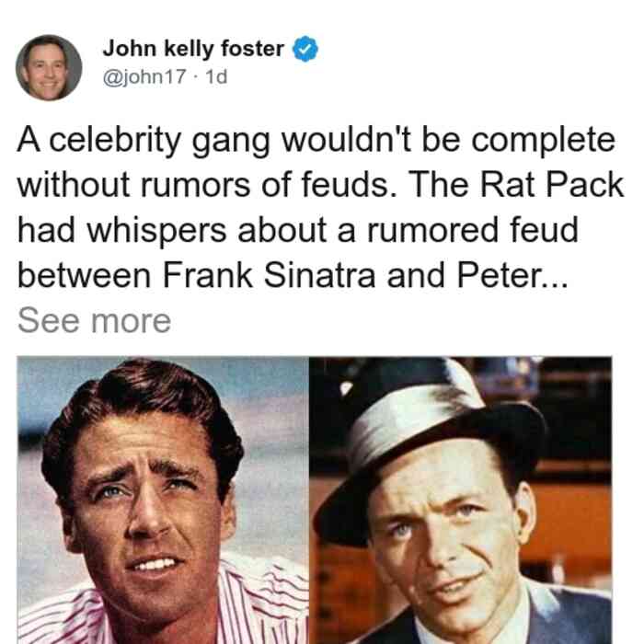Open John kelly foster's profile avatar
Screen dimensions: 644x644
[x=49, y=68]
